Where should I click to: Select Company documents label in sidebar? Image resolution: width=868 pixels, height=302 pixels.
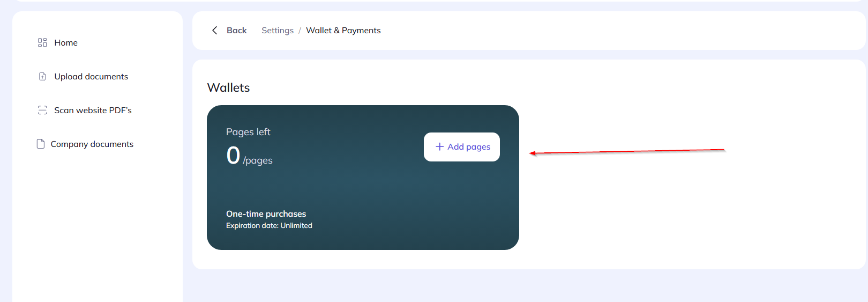coord(92,144)
